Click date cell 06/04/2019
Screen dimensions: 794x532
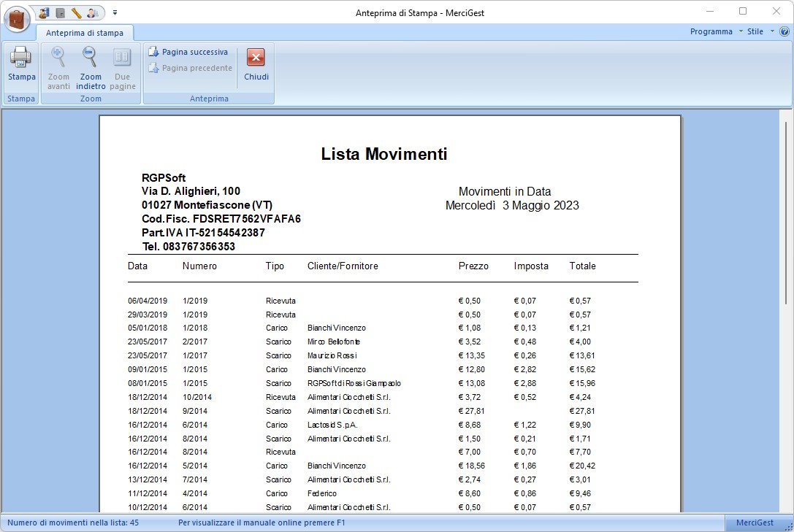[148, 301]
